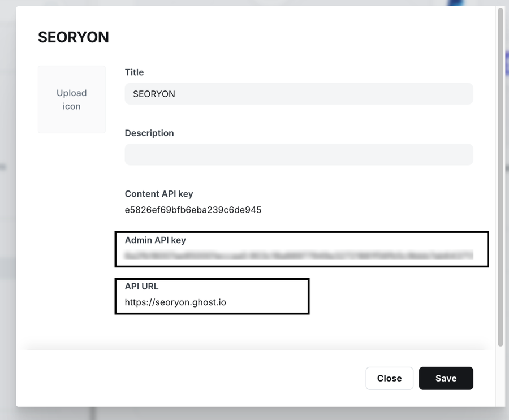This screenshot has height=420, width=509.
Task: Click the Content API key label
Action: 159,194
